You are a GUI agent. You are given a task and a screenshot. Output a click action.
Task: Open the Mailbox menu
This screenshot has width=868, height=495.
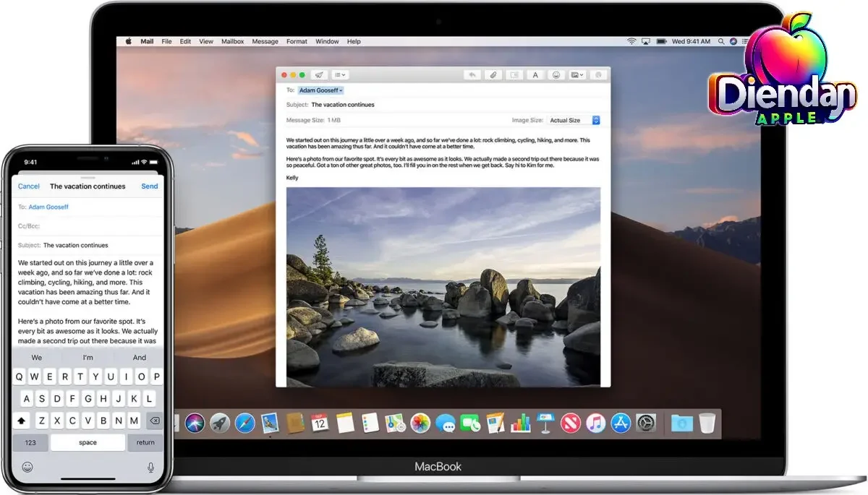coord(232,41)
